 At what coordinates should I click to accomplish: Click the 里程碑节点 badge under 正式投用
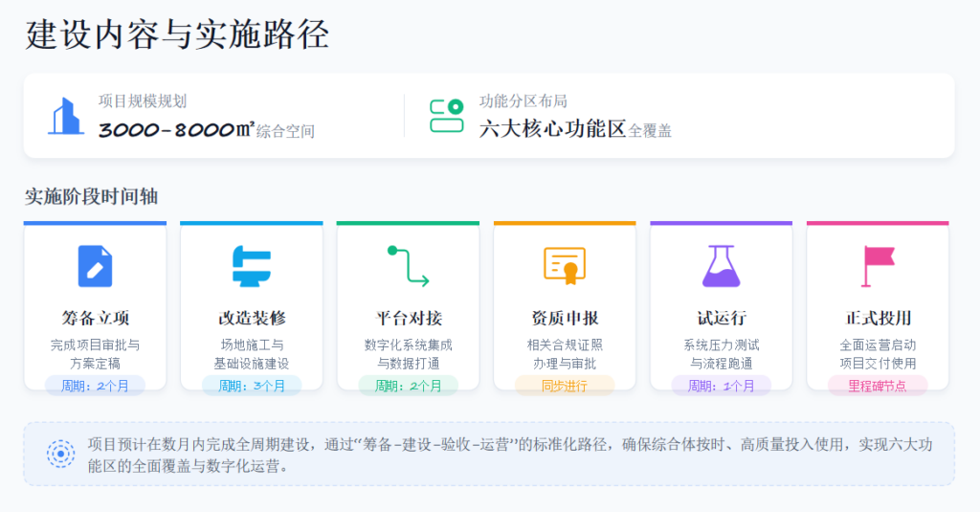pyautogui.click(x=878, y=386)
